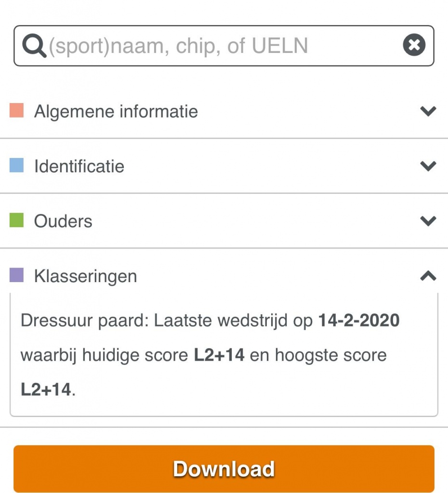This screenshot has width=448, height=493.
Task: Click the blue square beside Identificatie
Action: pyautogui.click(x=17, y=165)
